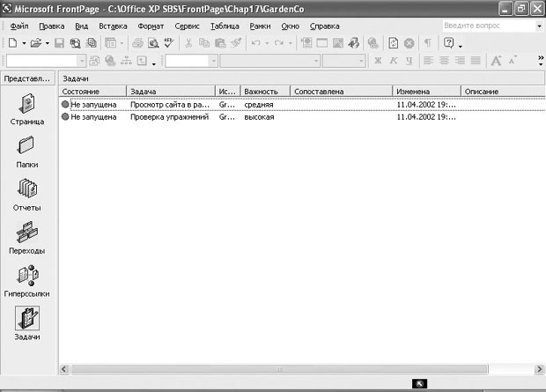The width and height of the screenshot is (546, 392).
Task: Sort by Состояние column header
Action: point(92,92)
